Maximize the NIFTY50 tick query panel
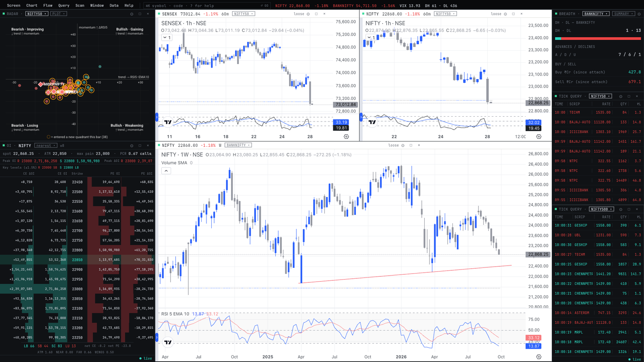644x362 pixels. pyautogui.click(x=629, y=97)
